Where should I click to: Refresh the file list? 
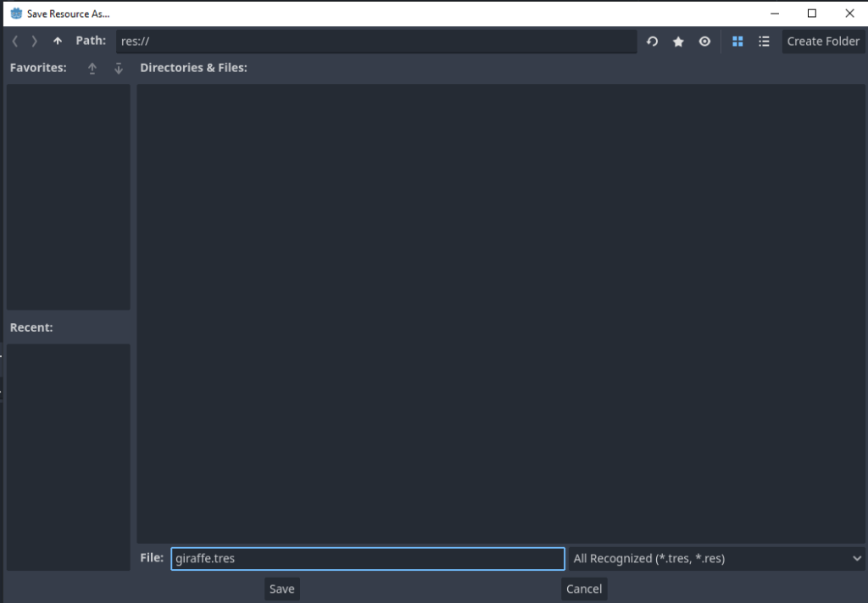(x=652, y=42)
